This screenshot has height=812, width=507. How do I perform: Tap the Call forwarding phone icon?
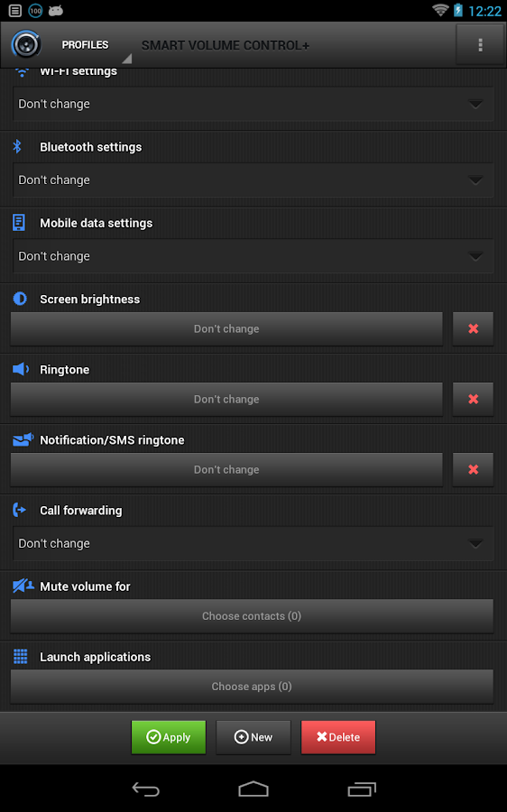click(19, 510)
